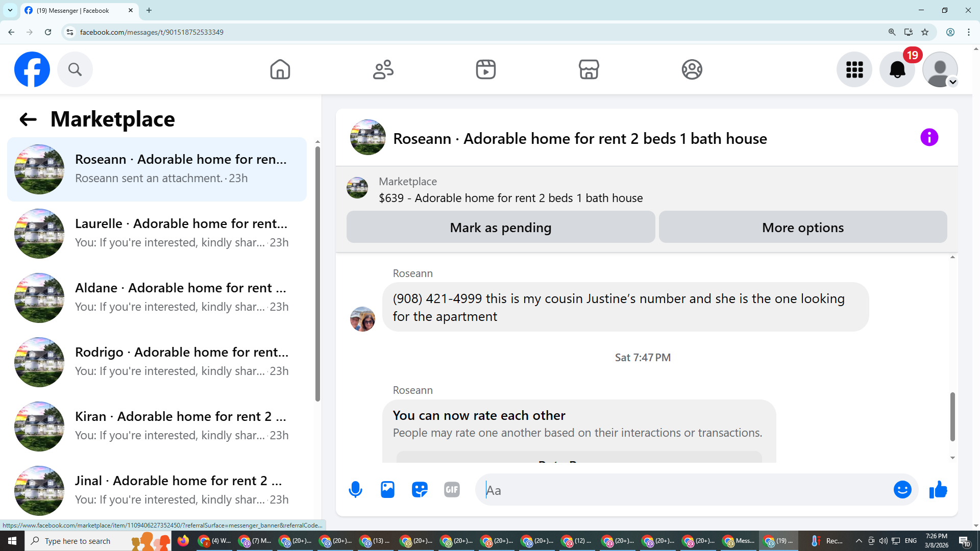
Task: Go to the Facebook Home tab
Action: coord(280,69)
